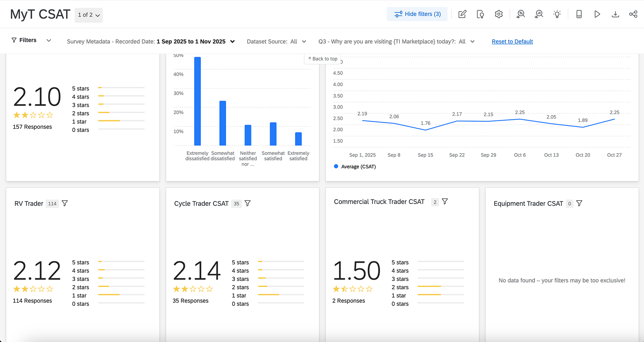Open the edit dashboard pencil icon
This screenshot has height=342, width=644.
click(x=462, y=14)
